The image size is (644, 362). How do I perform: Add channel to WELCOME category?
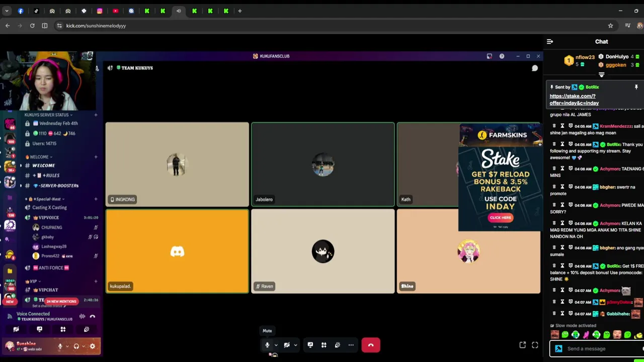[96, 157]
